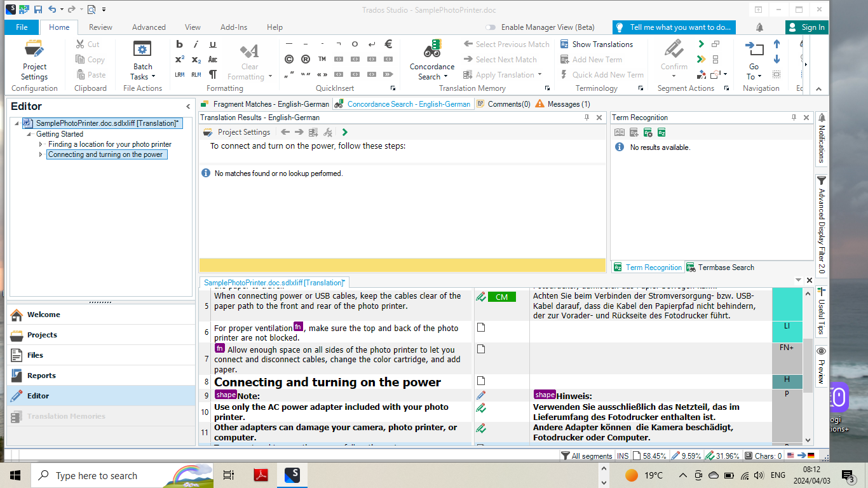Apply italic formatting
The width and height of the screenshot is (868, 488).
coord(196,44)
